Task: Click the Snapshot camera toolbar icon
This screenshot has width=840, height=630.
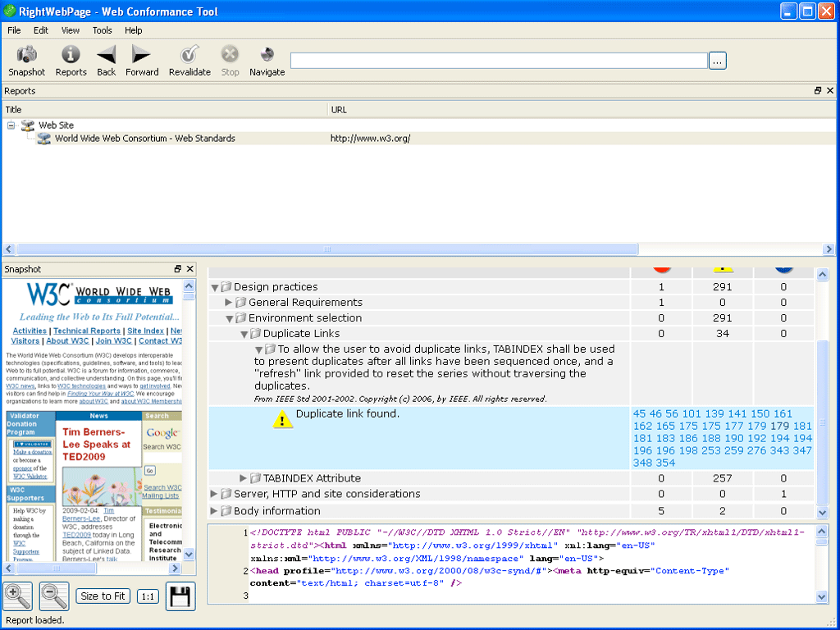Action: [27, 55]
